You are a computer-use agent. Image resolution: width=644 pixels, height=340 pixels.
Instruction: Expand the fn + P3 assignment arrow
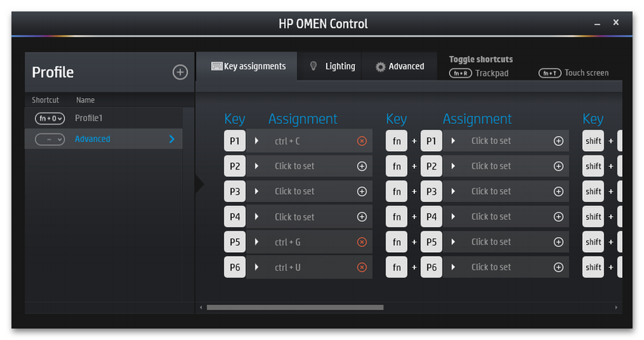tap(453, 191)
